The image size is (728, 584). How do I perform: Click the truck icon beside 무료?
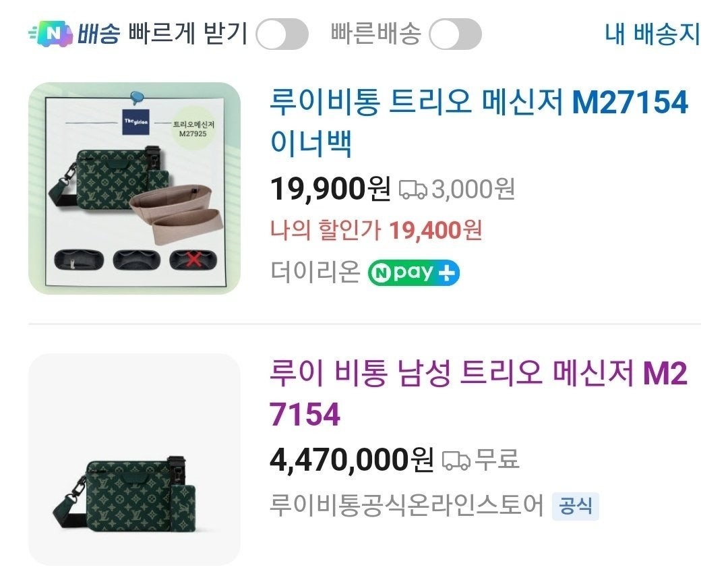click(x=456, y=461)
